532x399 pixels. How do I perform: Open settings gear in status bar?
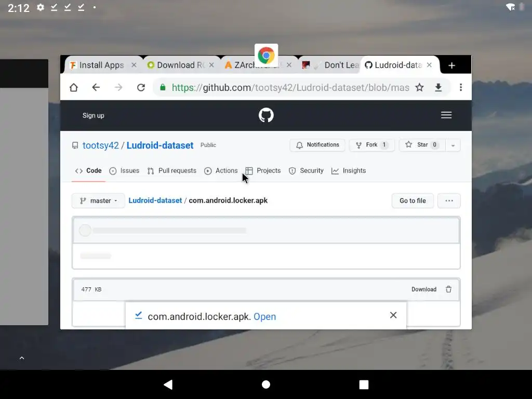point(41,7)
